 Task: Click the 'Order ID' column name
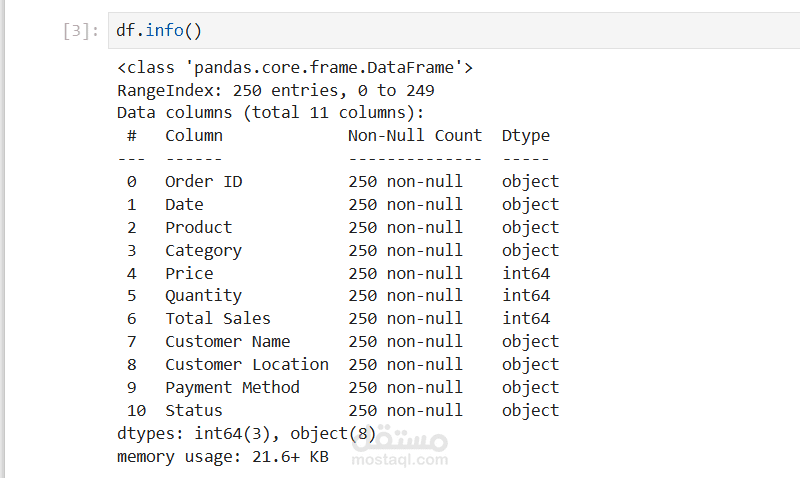tap(203, 181)
